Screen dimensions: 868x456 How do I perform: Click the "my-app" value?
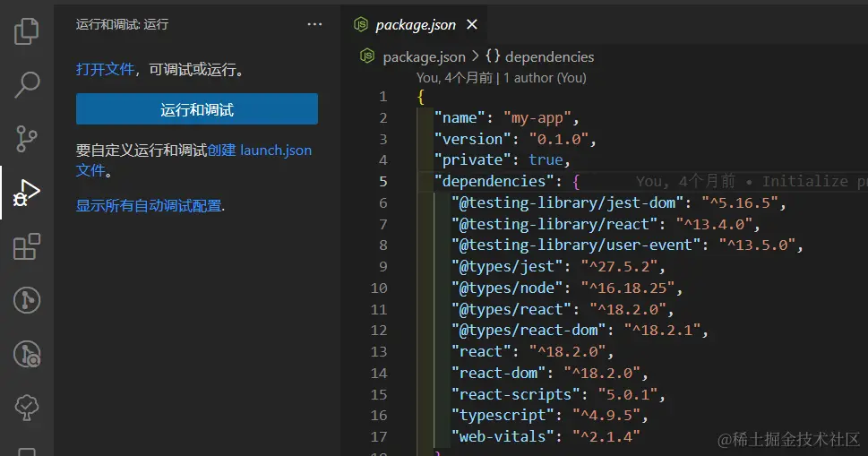(x=537, y=118)
